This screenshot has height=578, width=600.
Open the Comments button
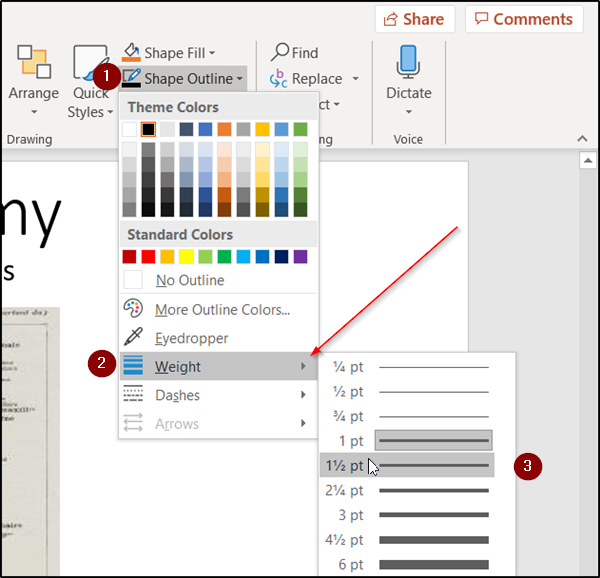524,19
